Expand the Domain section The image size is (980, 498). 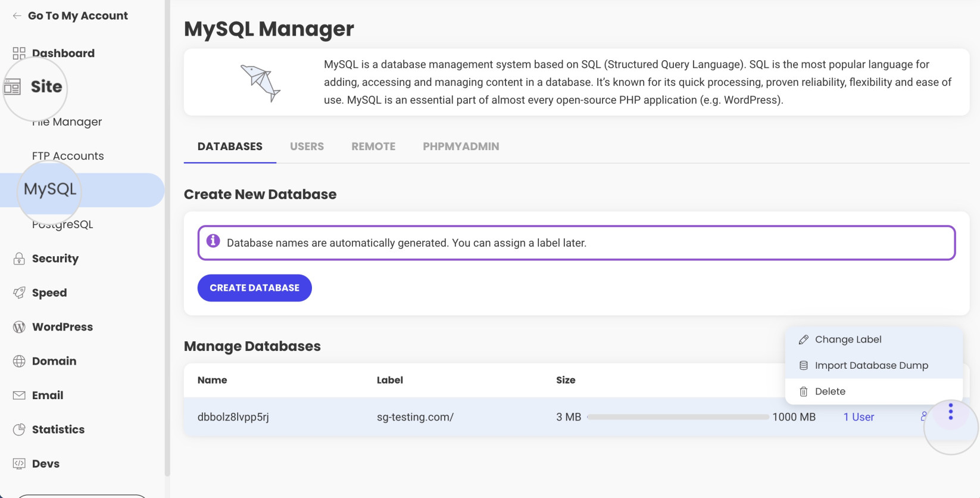[54, 361]
